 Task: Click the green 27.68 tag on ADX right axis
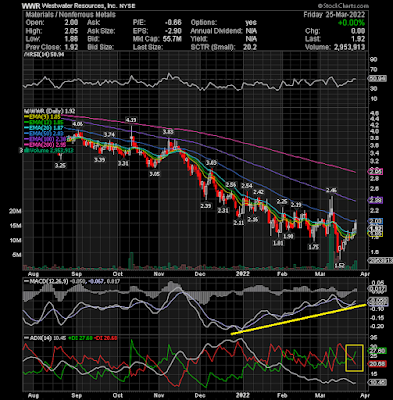(377, 351)
